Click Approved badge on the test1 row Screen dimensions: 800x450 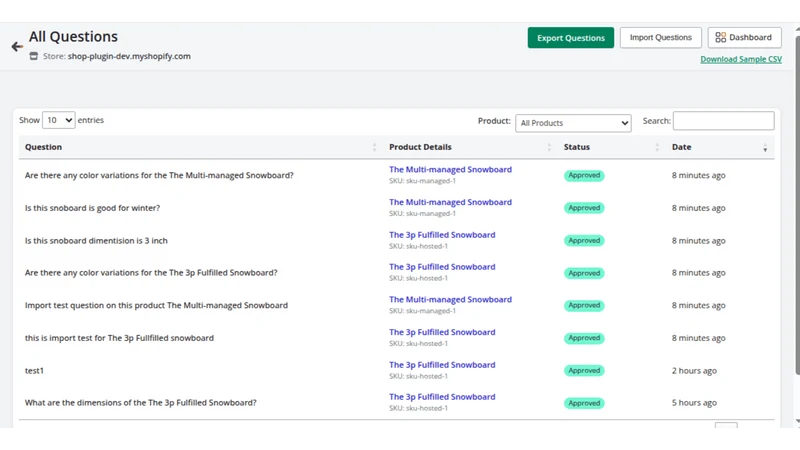(584, 370)
